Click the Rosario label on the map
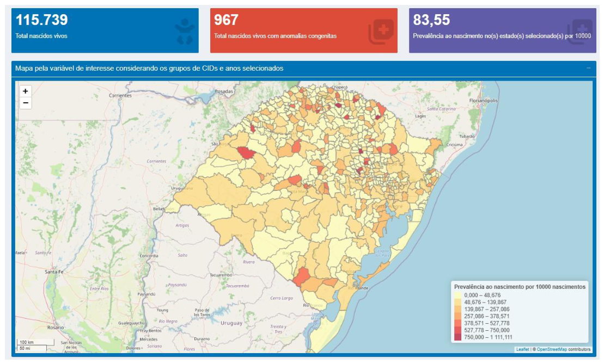Image resolution: width=604 pixels, height=364 pixels. (56, 328)
